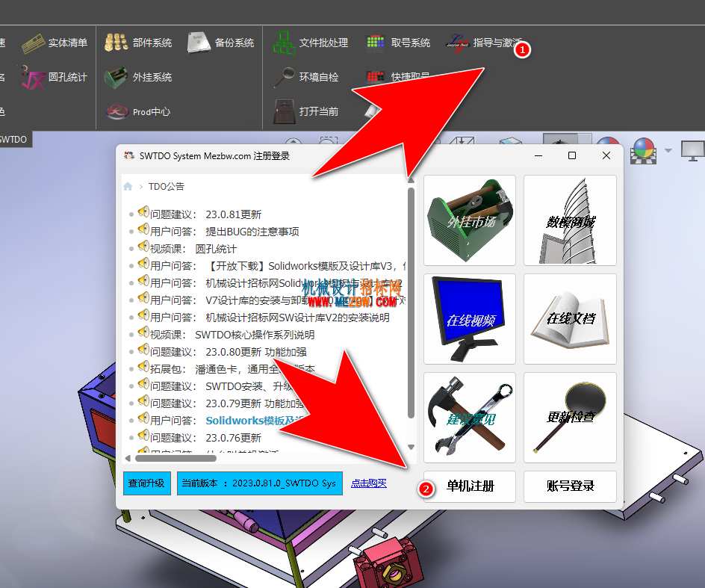This screenshot has height=588, width=705.
Task: Open the 数模商城 tile
Action: 570,220
